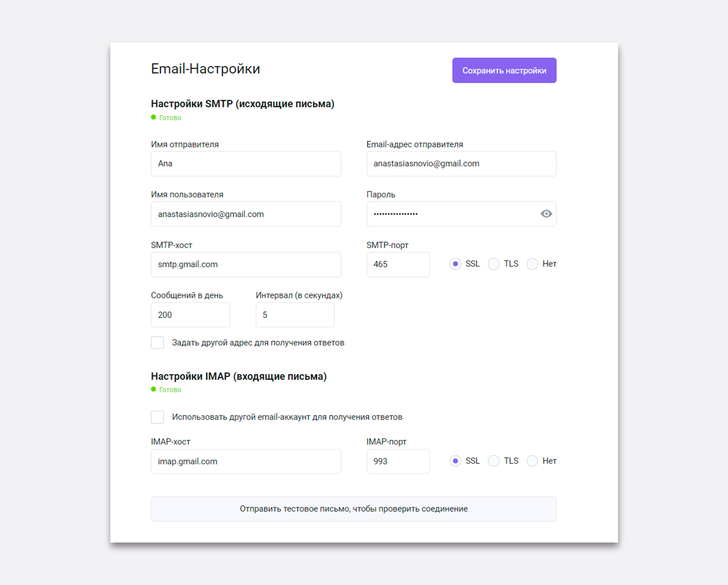
Task: Click Сохранить настройки button
Action: tap(504, 71)
